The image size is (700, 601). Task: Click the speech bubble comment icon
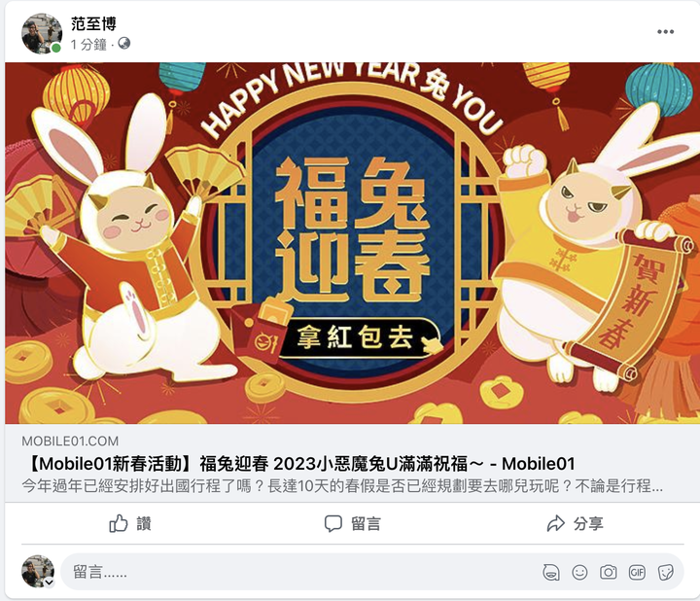333,524
